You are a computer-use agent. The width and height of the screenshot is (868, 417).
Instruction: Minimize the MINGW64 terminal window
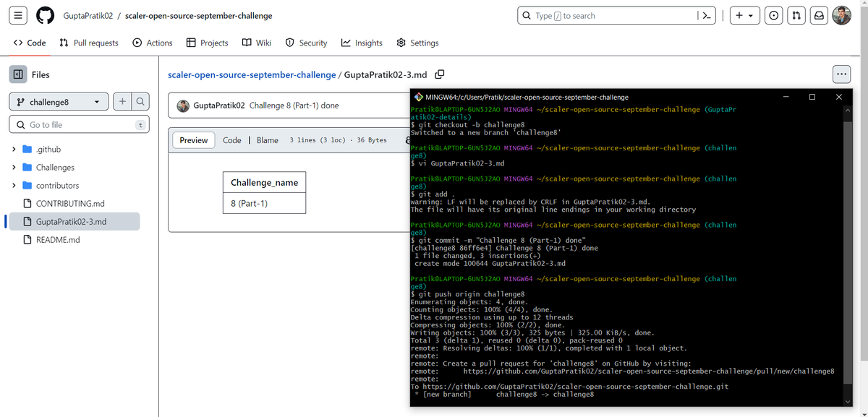[786, 97]
